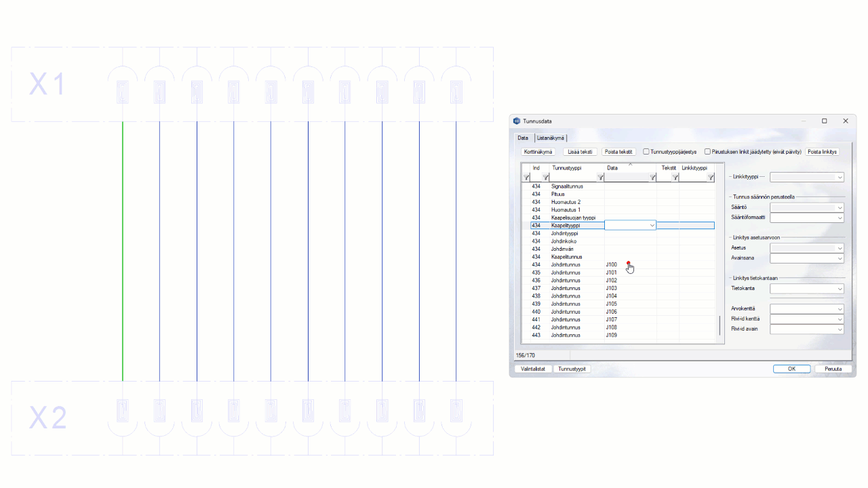Click the J106 data cell
The image size is (868, 488).
630,312
